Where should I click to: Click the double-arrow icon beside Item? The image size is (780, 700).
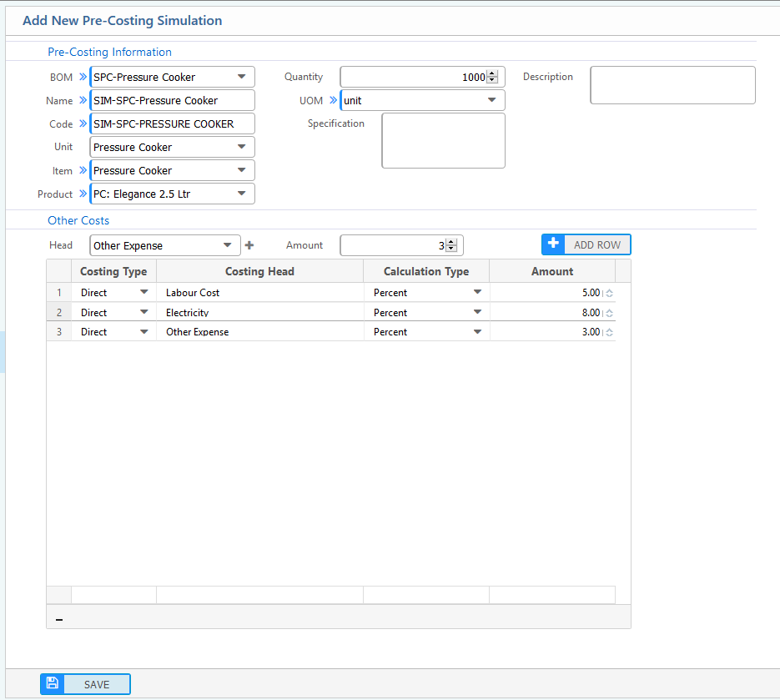pos(83,170)
